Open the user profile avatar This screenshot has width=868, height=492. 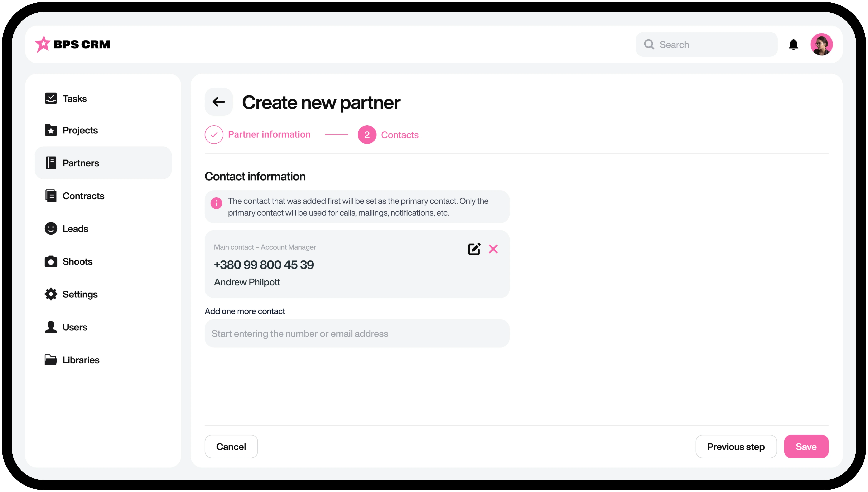[821, 44]
